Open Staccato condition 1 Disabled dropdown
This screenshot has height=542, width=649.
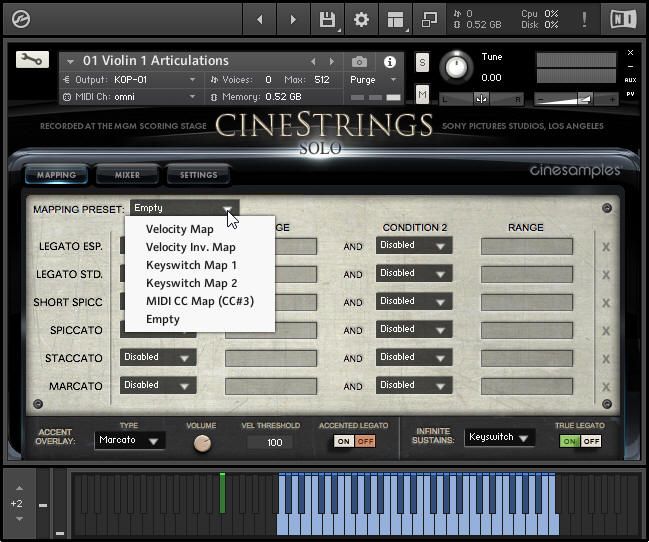[158, 357]
